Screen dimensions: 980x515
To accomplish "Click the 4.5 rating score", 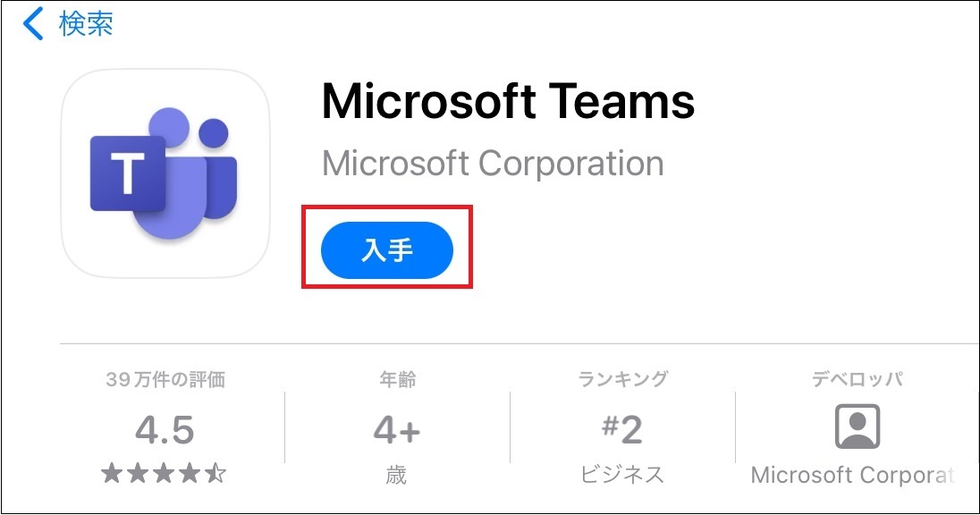I will pos(165,431).
